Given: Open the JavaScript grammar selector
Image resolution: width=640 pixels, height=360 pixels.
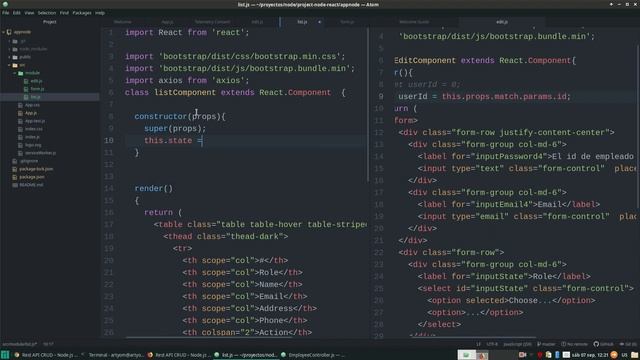Looking at the screenshot, I should click(x=517, y=344).
